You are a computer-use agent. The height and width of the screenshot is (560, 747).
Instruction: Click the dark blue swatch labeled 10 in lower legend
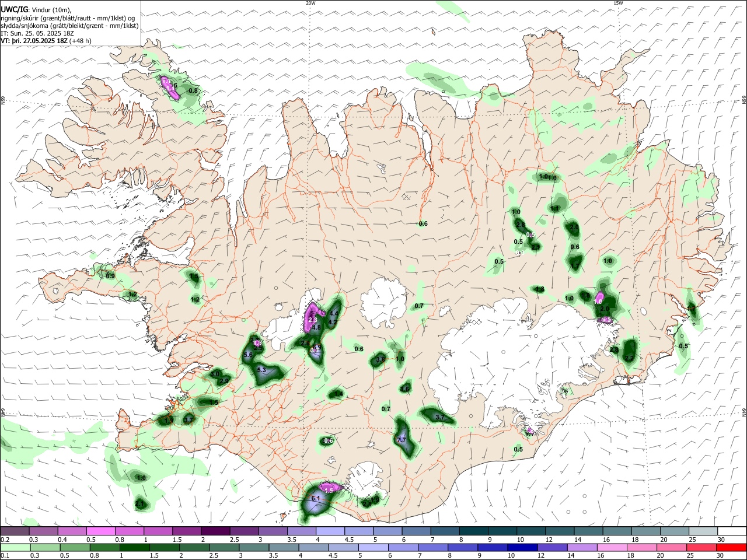522,547
